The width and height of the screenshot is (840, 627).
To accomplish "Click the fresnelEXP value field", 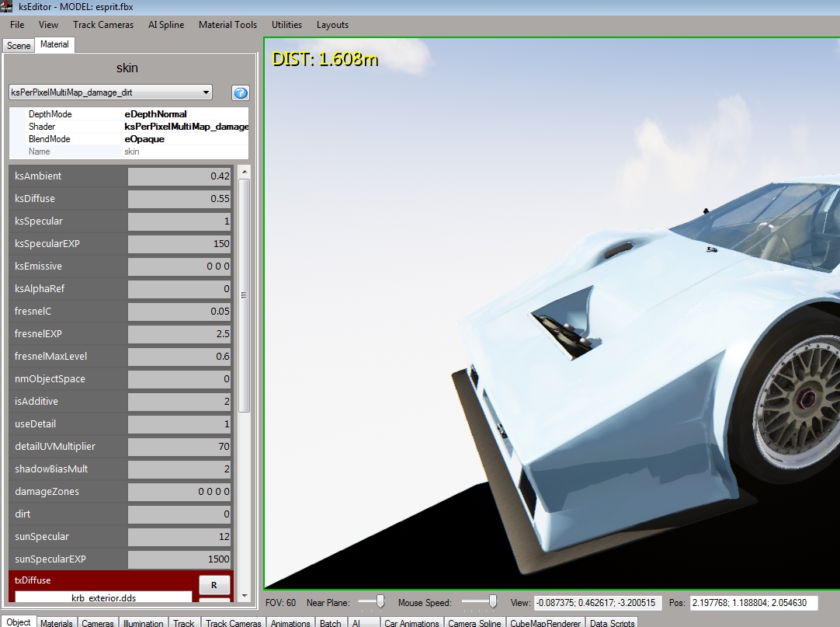I will coord(179,333).
